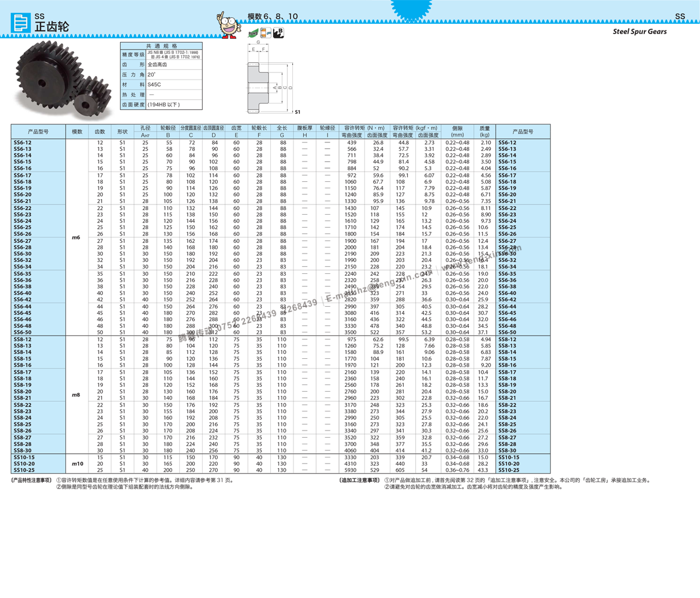Click the cartoon gear mascot character
Screen dimensions: 700x598
(228, 26)
